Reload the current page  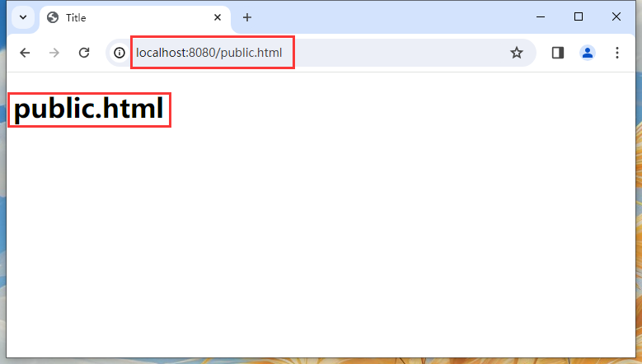[84, 53]
